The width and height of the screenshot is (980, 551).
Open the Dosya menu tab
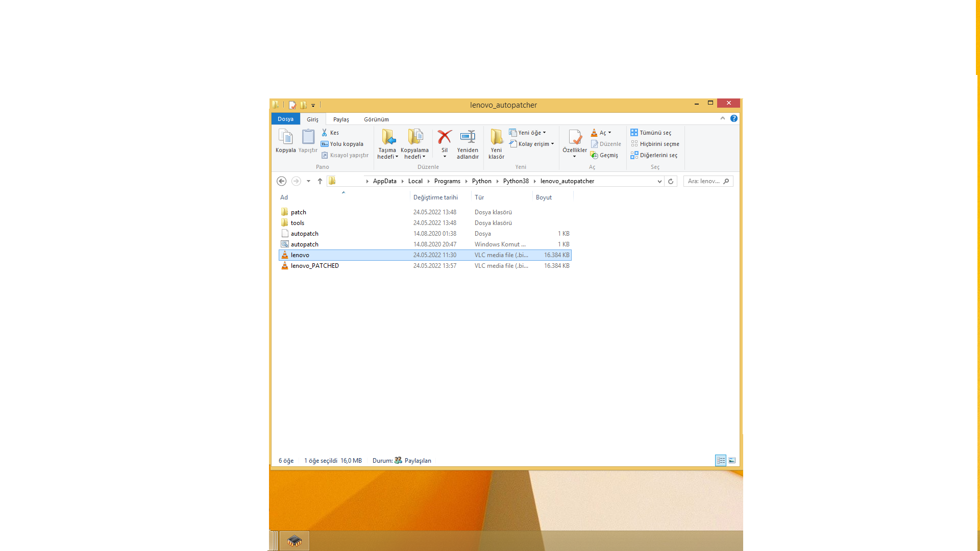(x=285, y=119)
